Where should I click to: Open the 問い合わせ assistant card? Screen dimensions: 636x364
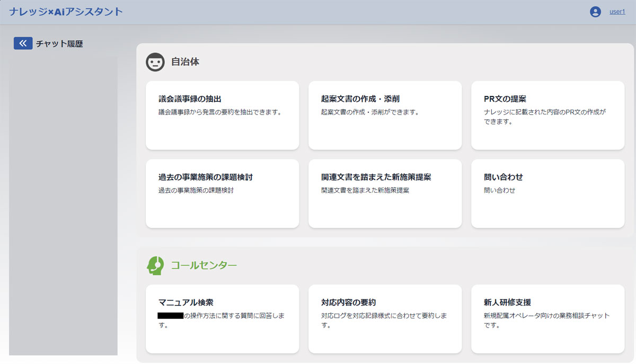(x=547, y=193)
